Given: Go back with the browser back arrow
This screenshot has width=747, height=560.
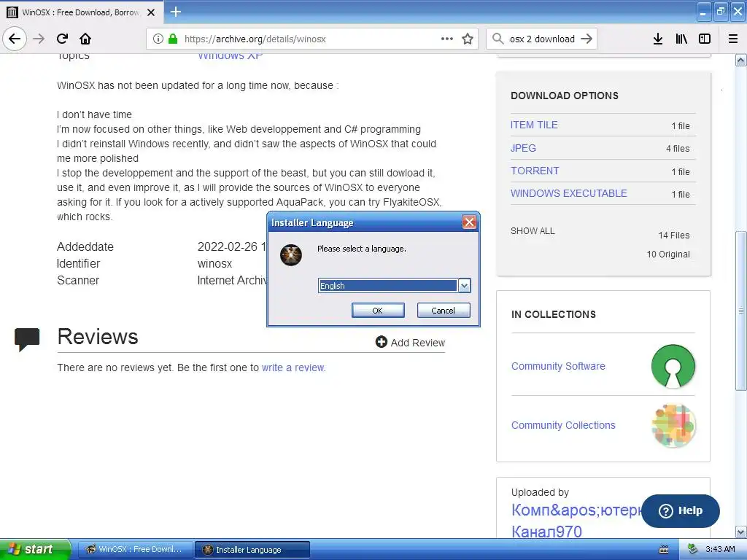Looking at the screenshot, I should pyautogui.click(x=15, y=39).
